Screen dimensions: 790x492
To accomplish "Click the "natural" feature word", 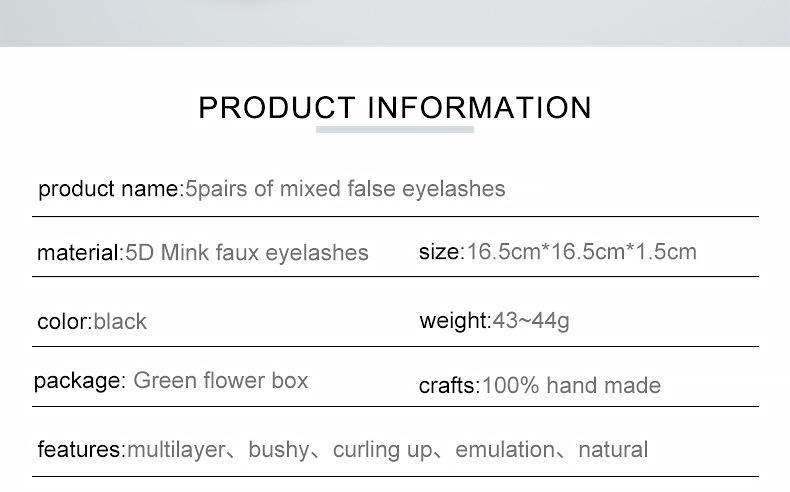I will [x=613, y=450].
